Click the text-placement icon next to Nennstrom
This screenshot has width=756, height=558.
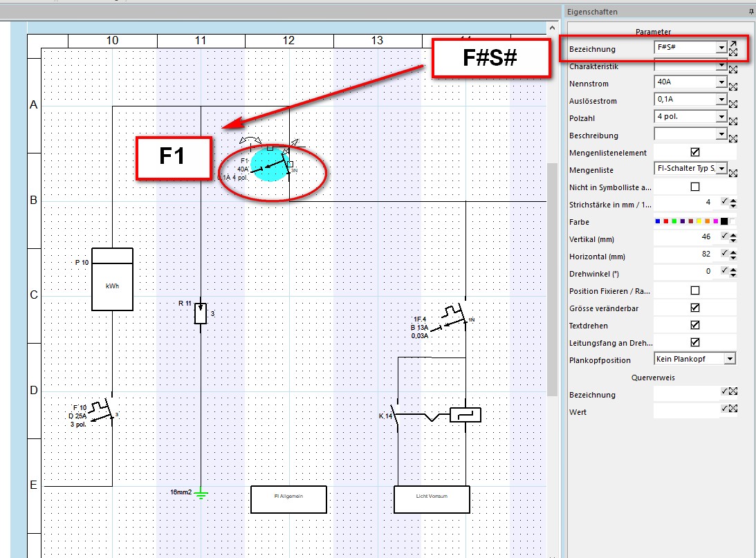[x=733, y=86]
